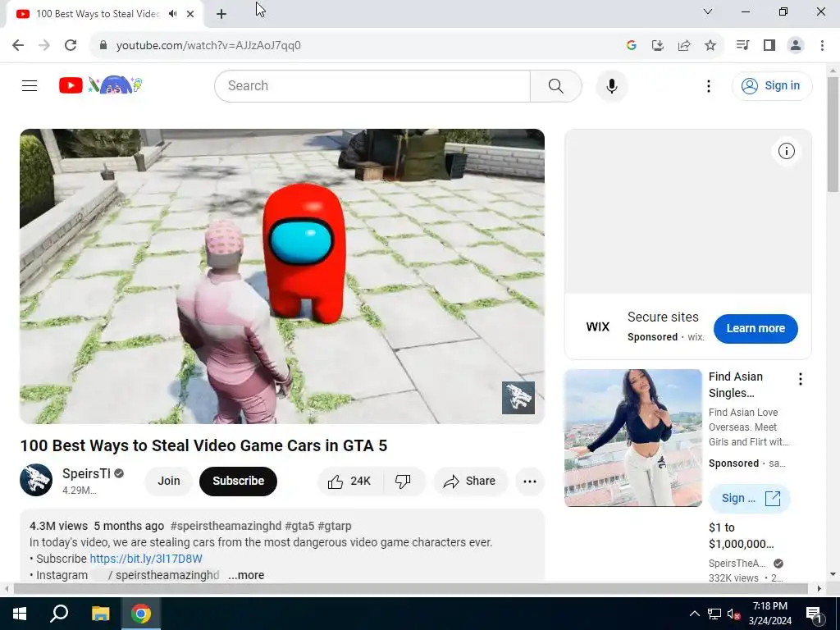Subscribe to the channel
The height and width of the screenshot is (630, 840).
click(x=239, y=481)
